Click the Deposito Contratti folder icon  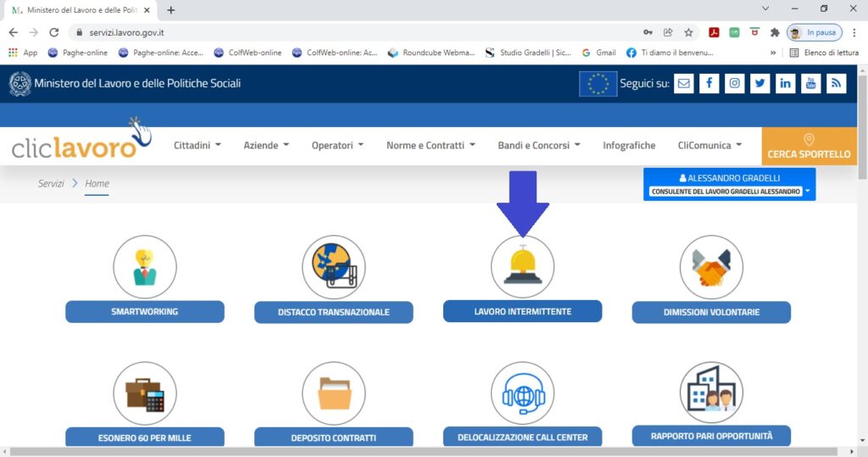[x=333, y=393]
